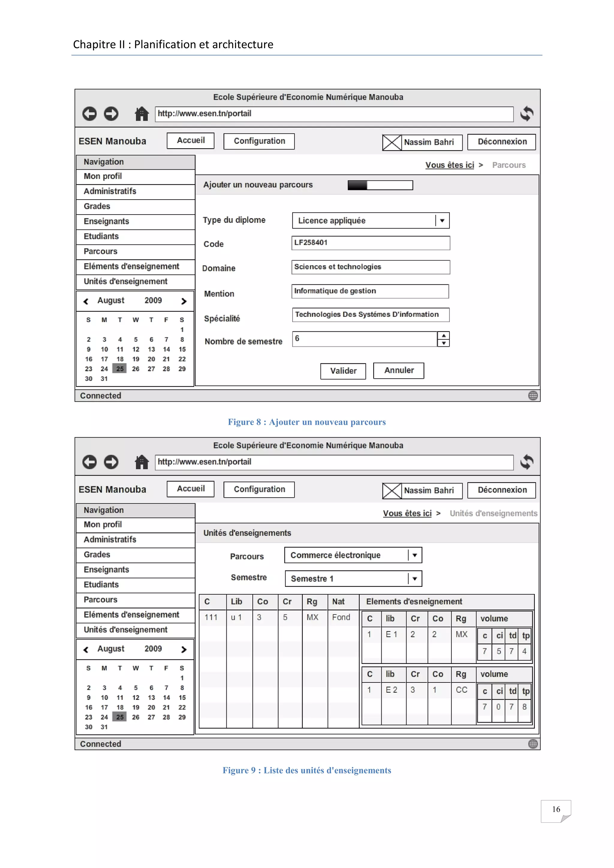
Task: Click the Code input field LF258401
Action: click(371, 243)
